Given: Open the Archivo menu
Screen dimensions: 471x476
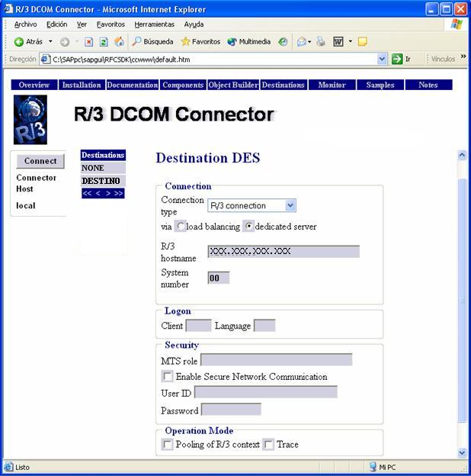Looking at the screenshot, I should (x=25, y=24).
